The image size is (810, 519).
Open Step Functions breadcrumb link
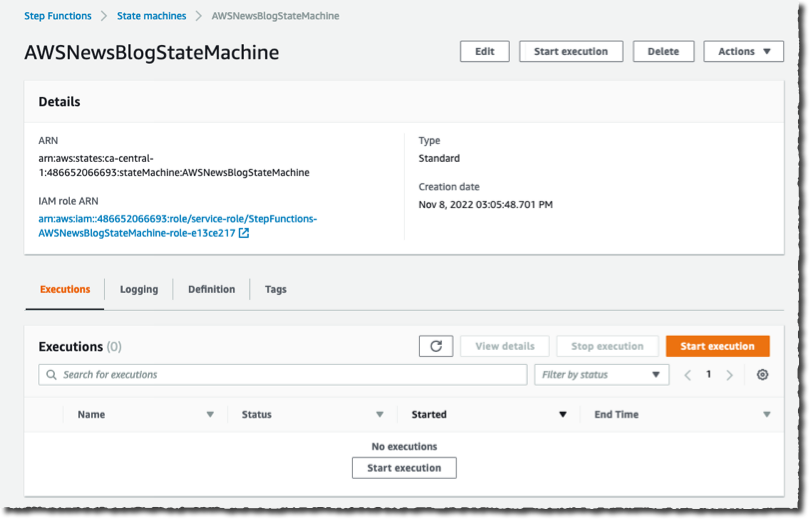click(58, 16)
